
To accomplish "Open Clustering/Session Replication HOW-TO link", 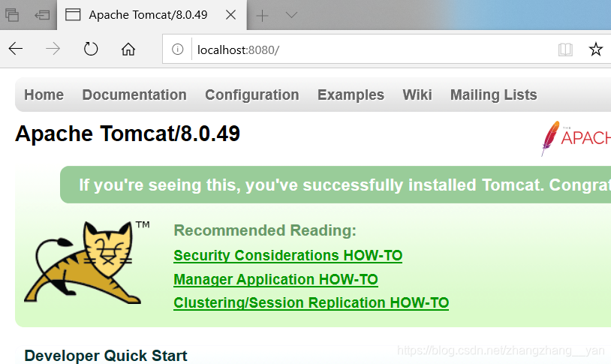I will pos(311,302).
